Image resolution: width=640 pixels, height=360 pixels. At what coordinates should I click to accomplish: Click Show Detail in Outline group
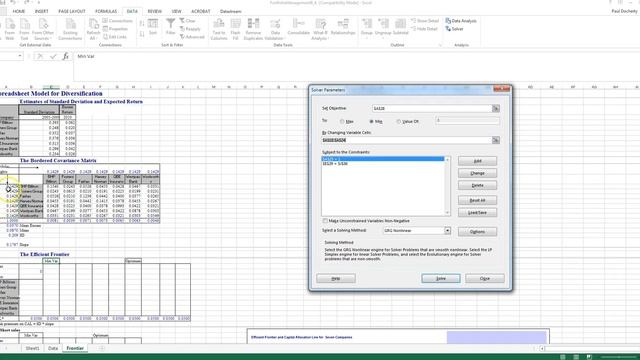[x=425, y=21]
